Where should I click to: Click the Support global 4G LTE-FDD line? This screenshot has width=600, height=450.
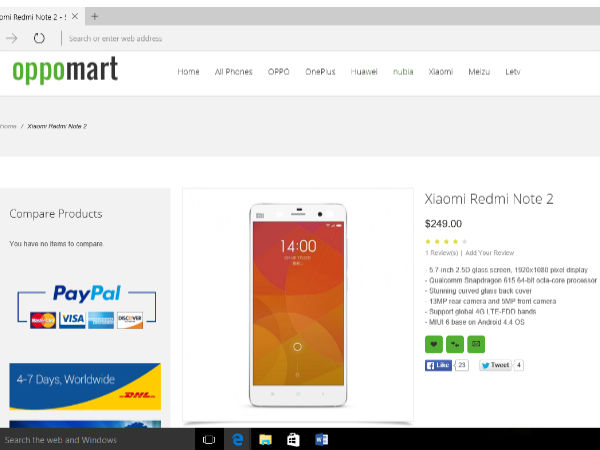tap(481, 312)
